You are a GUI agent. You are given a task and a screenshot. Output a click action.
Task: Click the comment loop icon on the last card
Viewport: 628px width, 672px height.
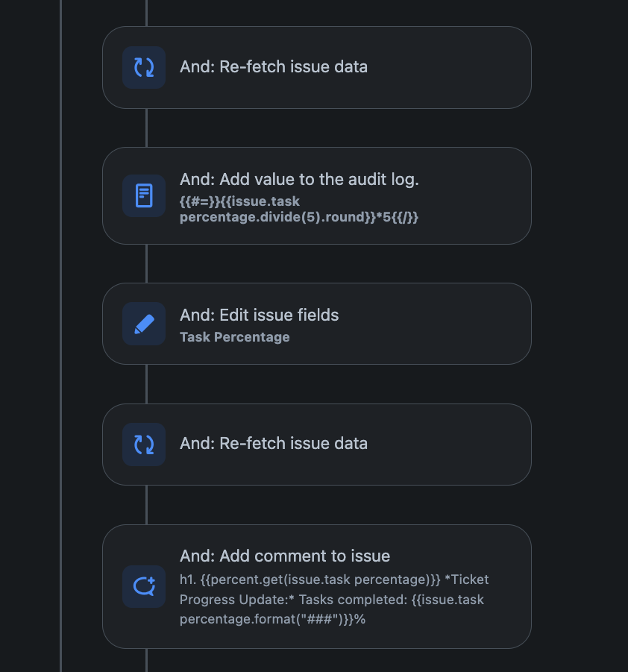point(144,586)
